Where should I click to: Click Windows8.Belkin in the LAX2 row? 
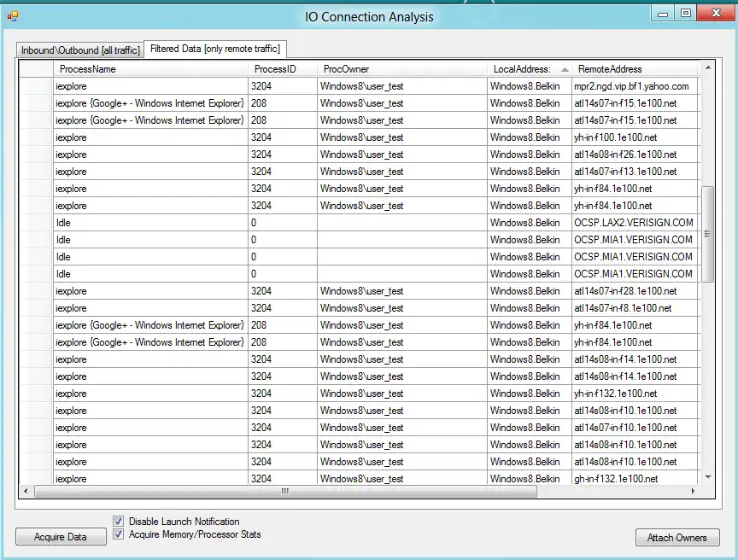click(530, 223)
